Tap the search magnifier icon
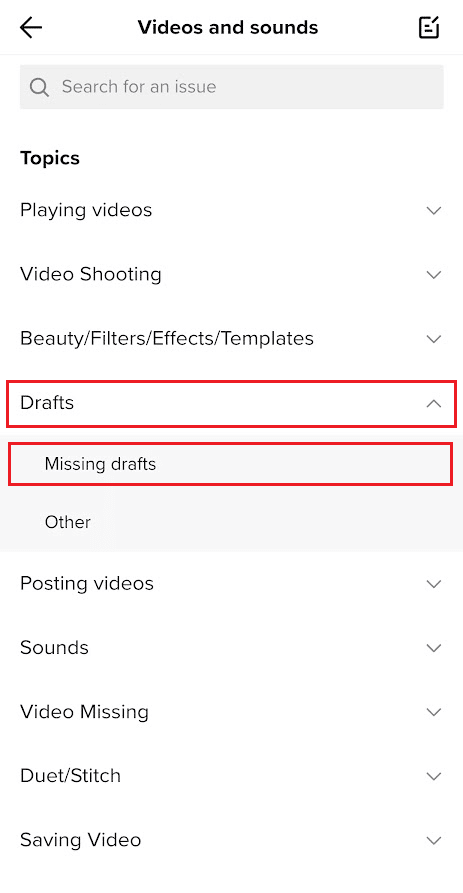 tap(39, 87)
